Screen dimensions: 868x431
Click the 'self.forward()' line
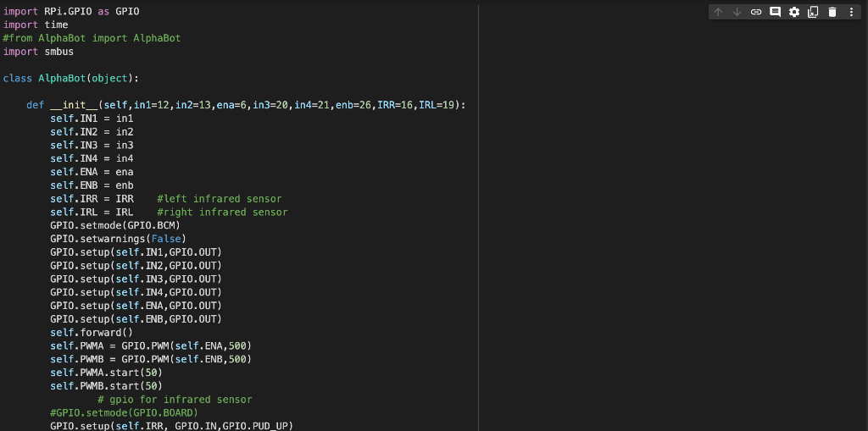tap(92, 333)
